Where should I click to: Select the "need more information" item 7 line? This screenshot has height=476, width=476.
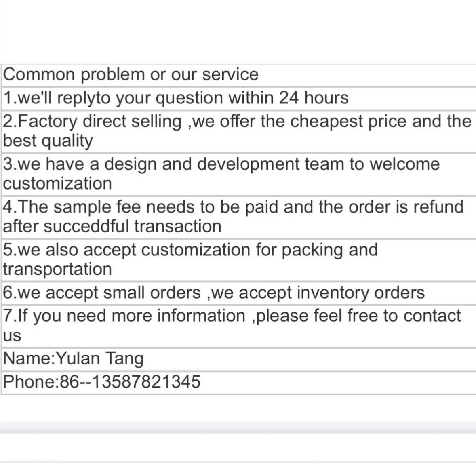232,316
